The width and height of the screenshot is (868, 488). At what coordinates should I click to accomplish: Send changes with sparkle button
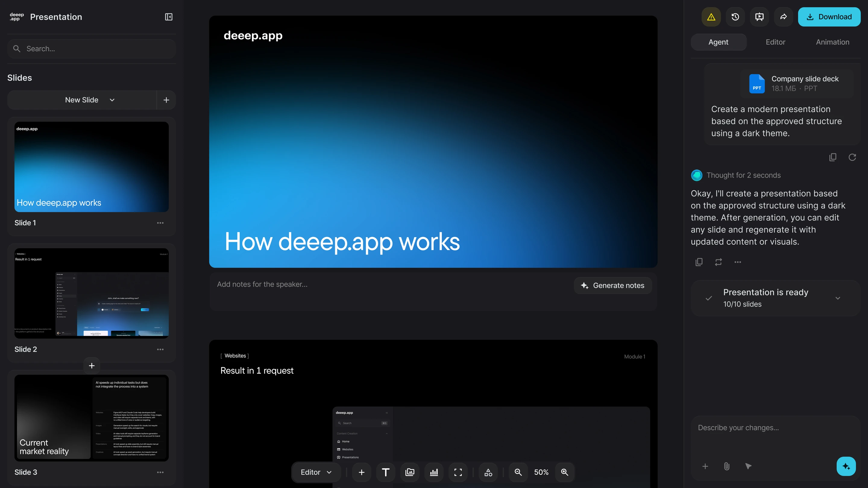(x=846, y=466)
